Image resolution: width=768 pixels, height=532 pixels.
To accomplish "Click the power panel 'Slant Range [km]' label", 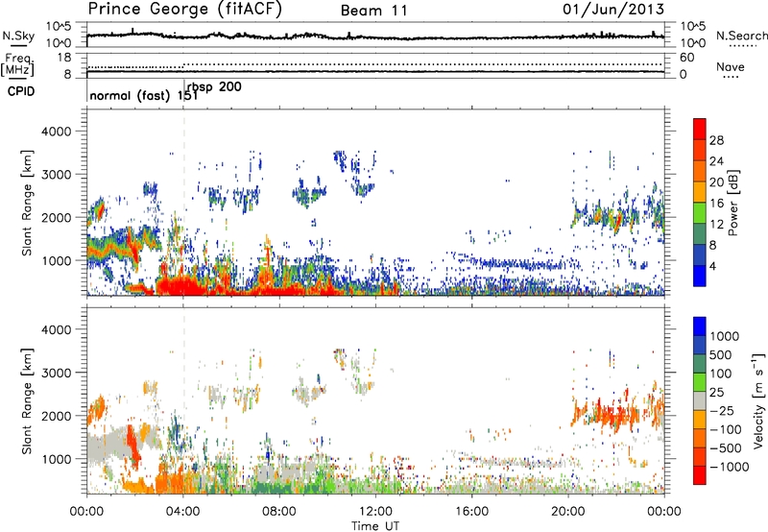I will (27, 203).
